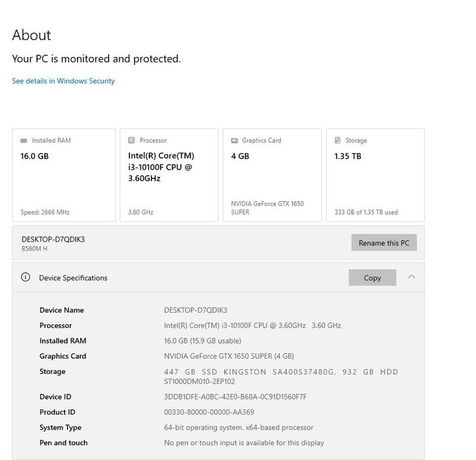The height and width of the screenshot is (460, 476).
Task: Select the Installed RAM 16.0 GB card
Action: click(x=63, y=175)
